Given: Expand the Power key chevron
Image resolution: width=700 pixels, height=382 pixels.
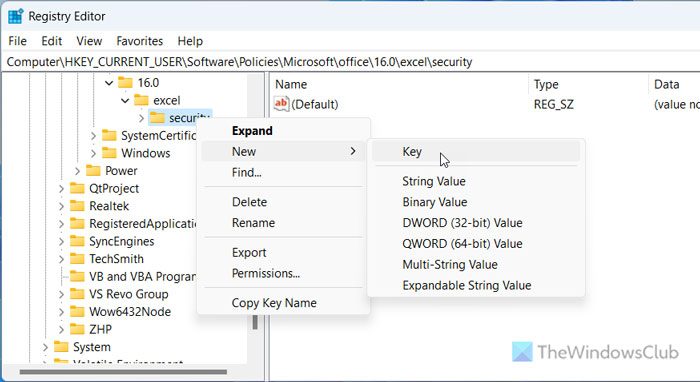Looking at the screenshot, I should pyautogui.click(x=77, y=171).
